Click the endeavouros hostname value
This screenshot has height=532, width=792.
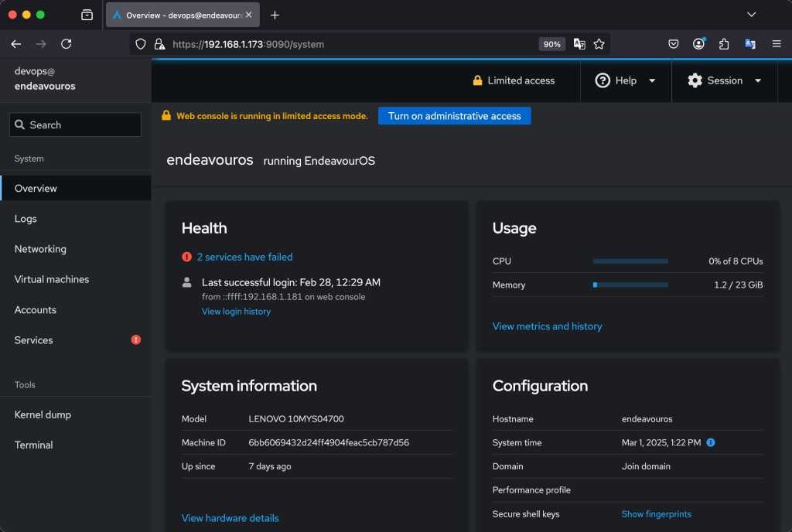point(647,419)
